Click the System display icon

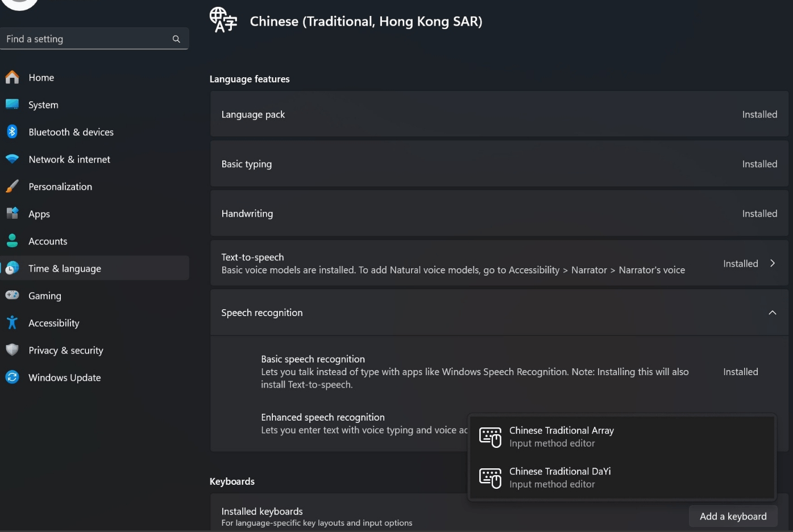(x=12, y=105)
